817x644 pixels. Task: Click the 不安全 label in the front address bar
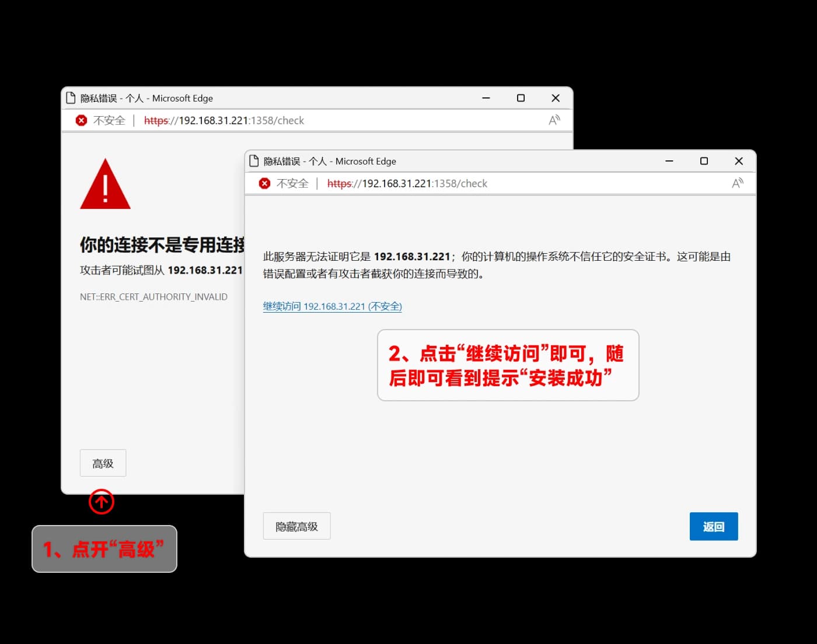click(292, 183)
